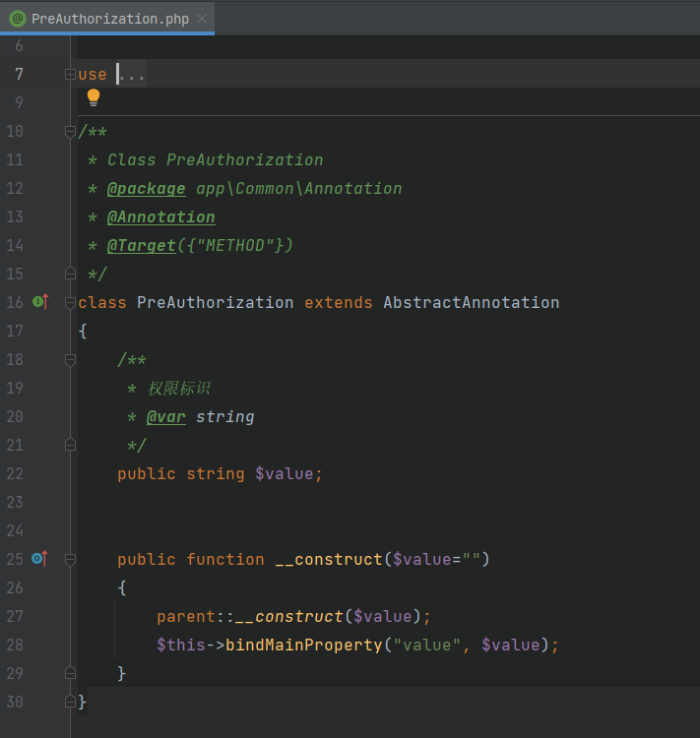Click the folded '...' placeholder after use
This screenshot has width=700, height=738.
click(132, 75)
